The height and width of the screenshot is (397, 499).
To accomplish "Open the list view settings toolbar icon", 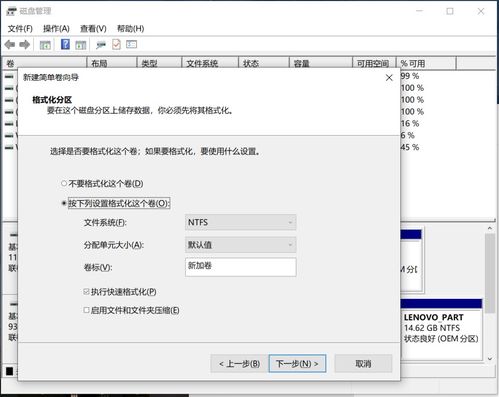I will (x=131, y=44).
